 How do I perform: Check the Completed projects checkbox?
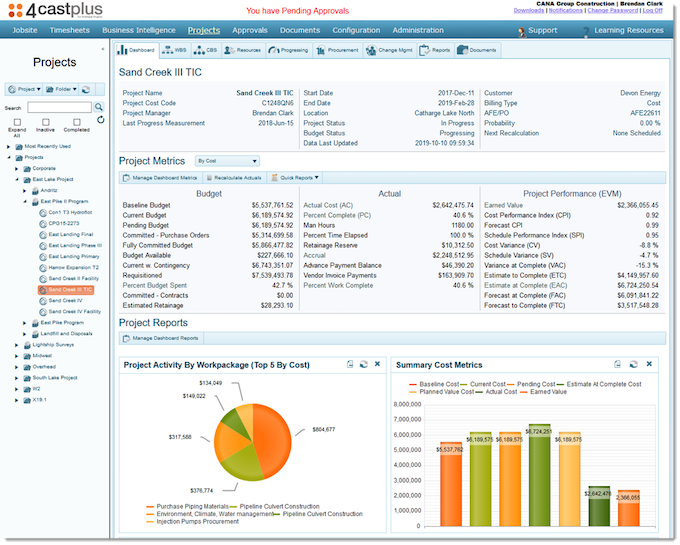pyautogui.click(x=77, y=122)
